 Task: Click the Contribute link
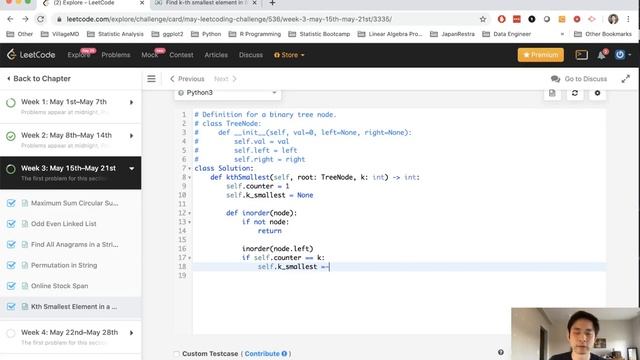266,354
